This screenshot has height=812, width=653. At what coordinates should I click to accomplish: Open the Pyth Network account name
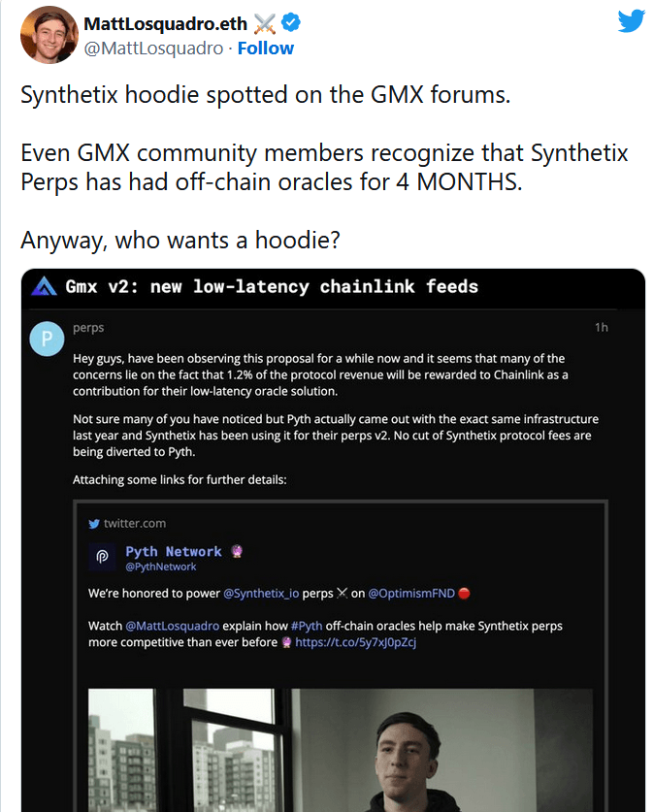point(174,551)
